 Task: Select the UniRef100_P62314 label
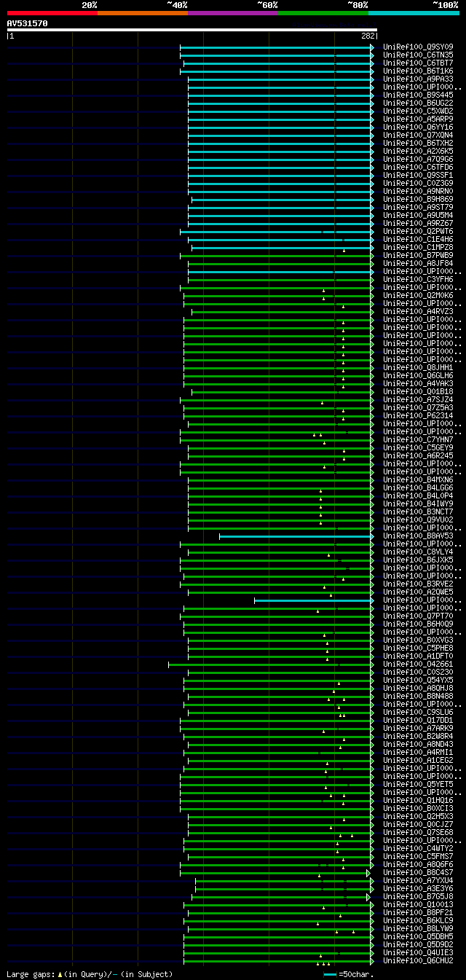coord(418,415)
